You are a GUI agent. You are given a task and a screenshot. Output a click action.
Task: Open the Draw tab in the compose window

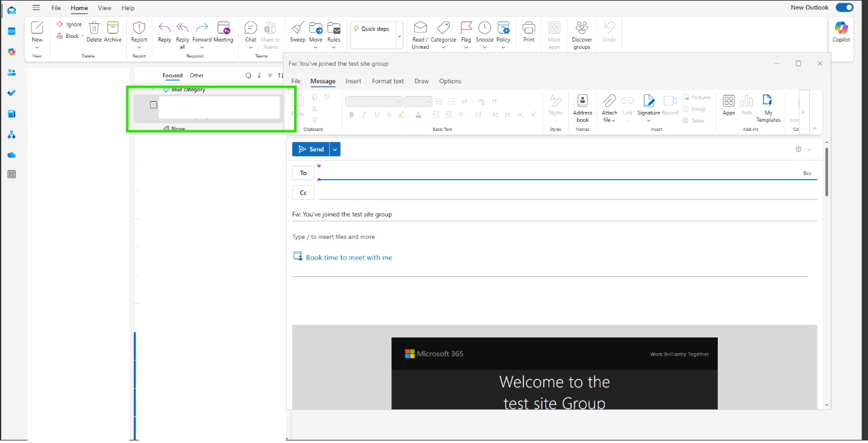coord(422,81)
